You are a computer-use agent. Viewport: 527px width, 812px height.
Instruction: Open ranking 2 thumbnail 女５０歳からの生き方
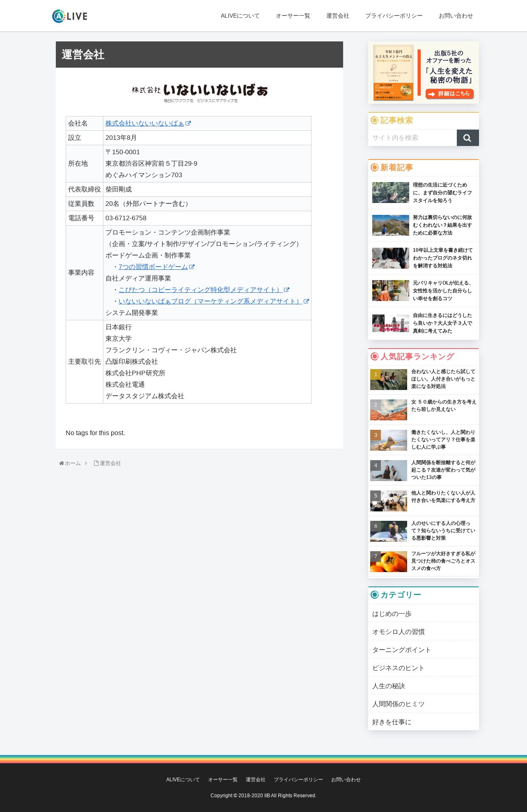(389, 410)
